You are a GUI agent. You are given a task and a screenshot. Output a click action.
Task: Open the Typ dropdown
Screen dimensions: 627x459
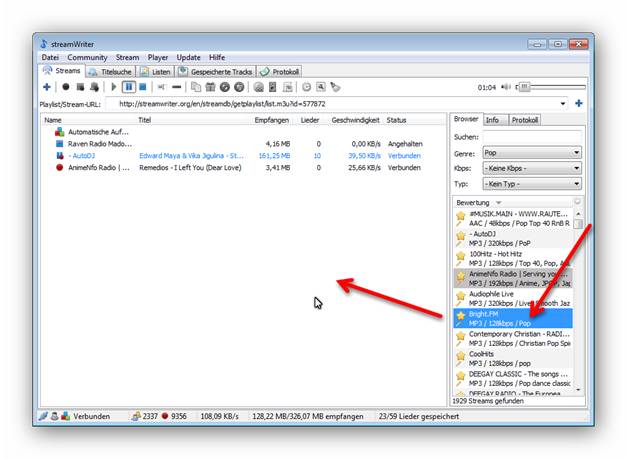[x=532, y=184]
